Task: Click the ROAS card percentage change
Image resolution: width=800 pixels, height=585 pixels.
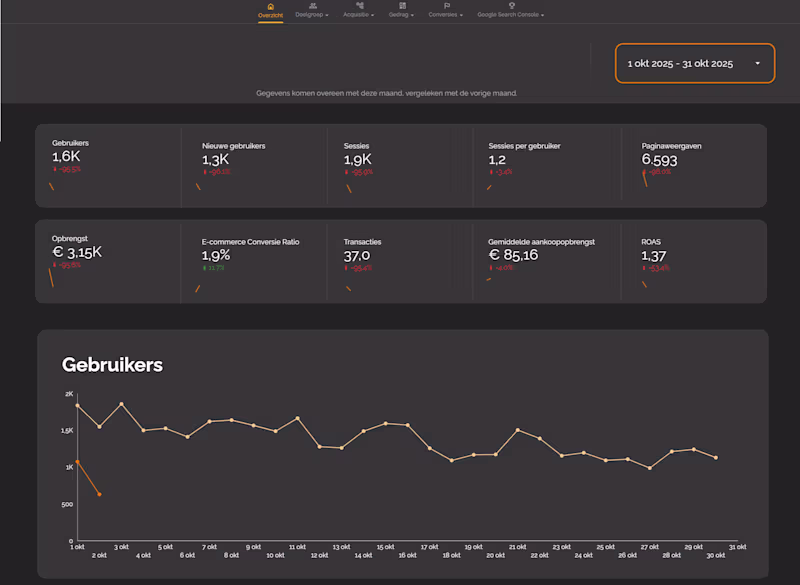Action: (657, 267)
